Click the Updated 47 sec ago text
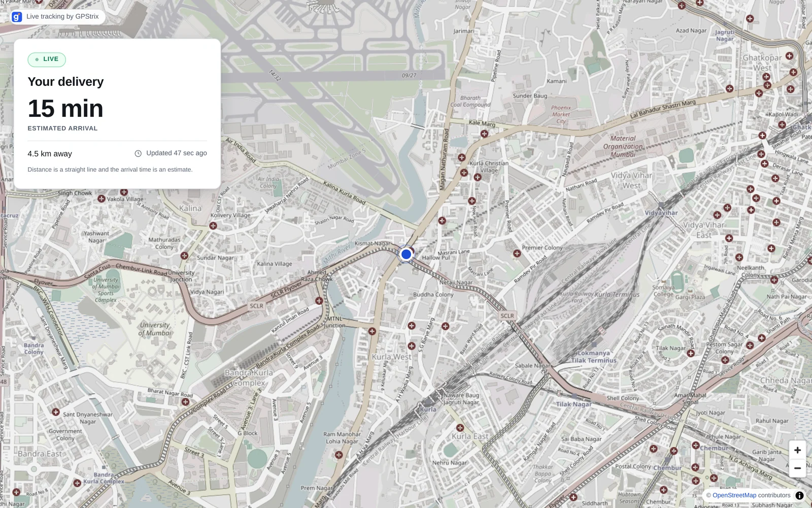Viewport: 812px width, 508px height. coord(177,153)
